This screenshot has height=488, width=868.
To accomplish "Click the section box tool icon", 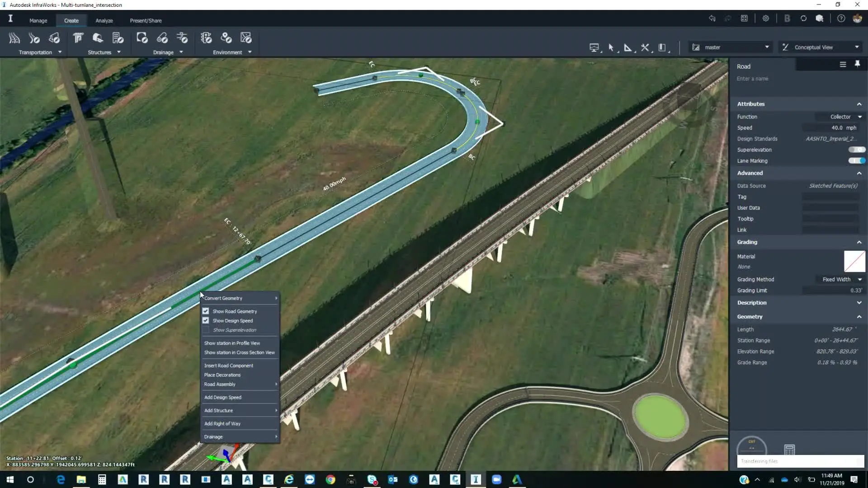I will coord(662,47).
